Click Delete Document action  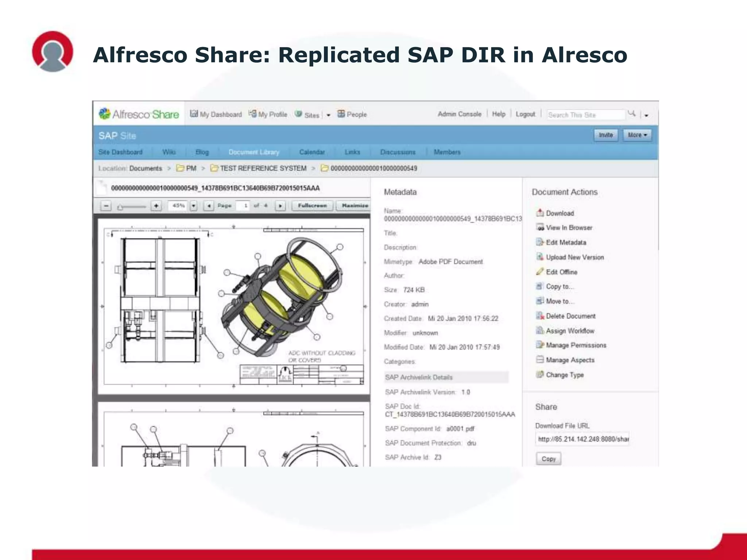[566, 316]
